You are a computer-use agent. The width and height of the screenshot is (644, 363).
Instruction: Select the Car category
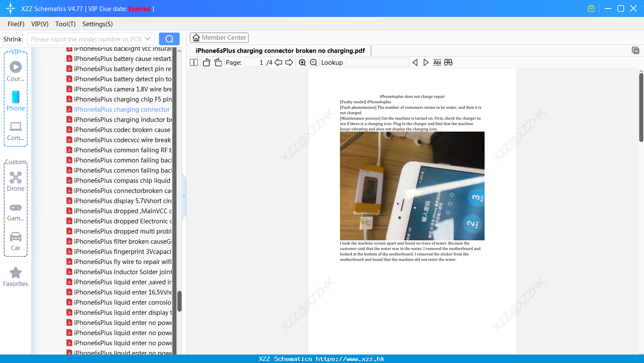point(16,241)
